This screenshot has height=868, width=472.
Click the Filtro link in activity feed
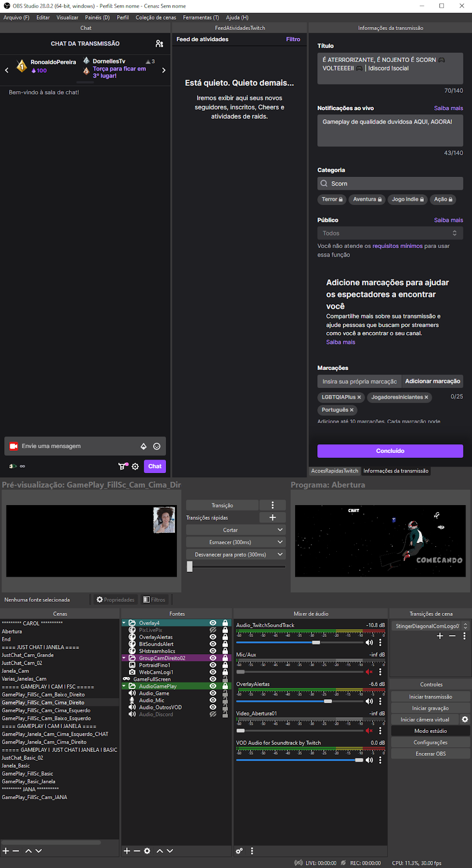[x=293, y=39]
